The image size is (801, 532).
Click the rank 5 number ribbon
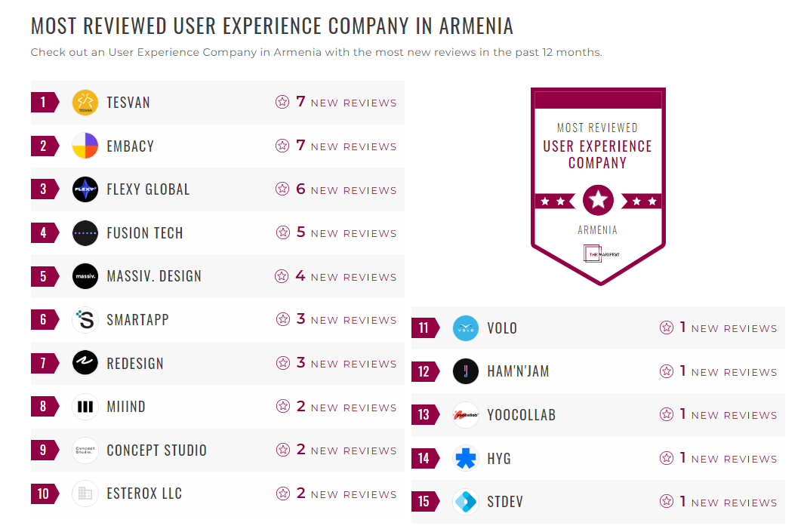[44, 276]
